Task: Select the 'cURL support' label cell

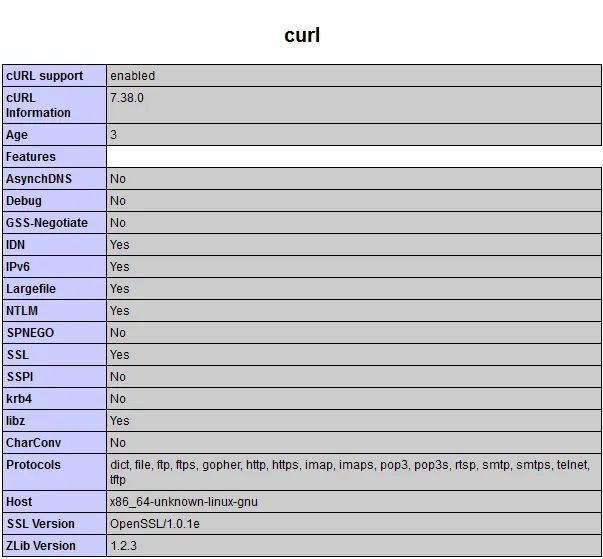Action: 55,76
